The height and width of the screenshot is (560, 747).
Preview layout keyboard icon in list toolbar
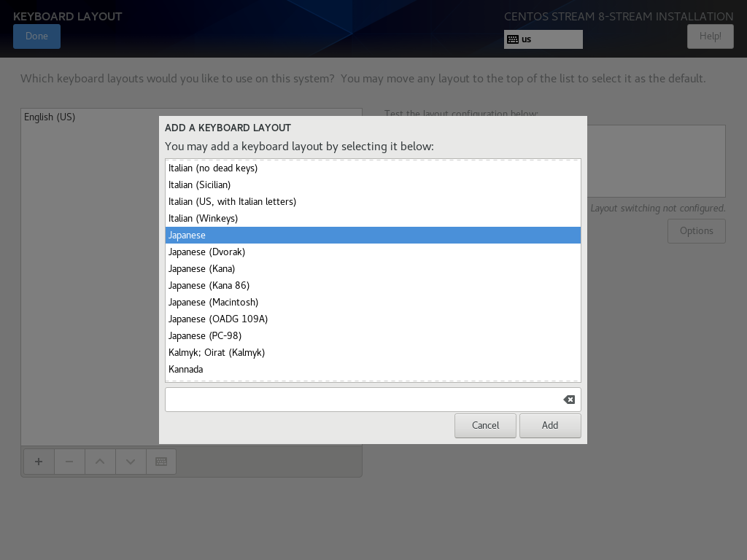(x=161, y=462)
